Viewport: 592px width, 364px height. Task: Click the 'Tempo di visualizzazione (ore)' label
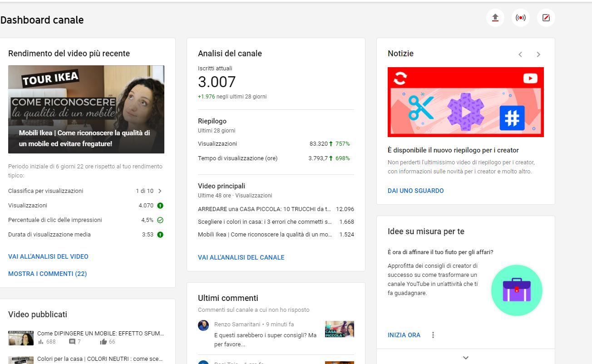tap(237, 158)
